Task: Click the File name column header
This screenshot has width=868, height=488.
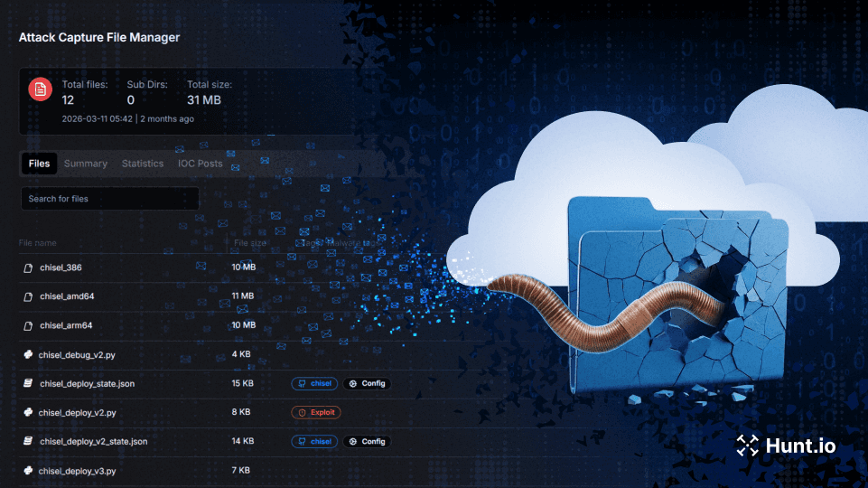Action: (x=38, y=242)
